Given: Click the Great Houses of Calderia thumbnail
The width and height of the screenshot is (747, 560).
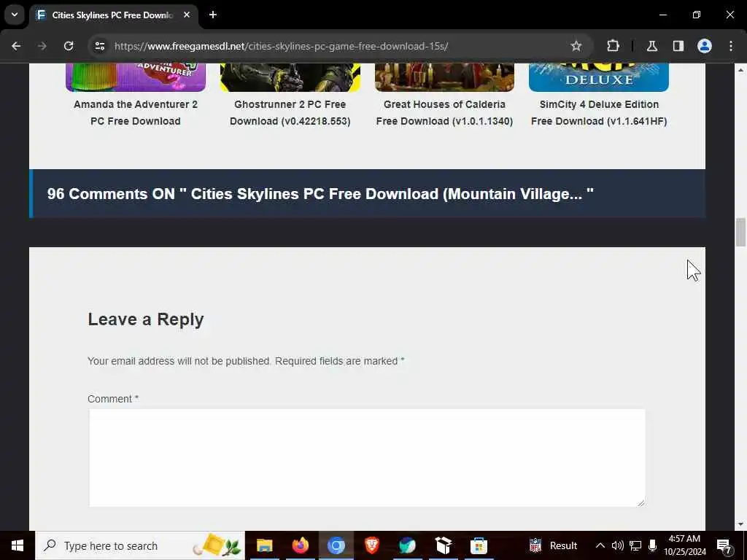Looking at the screenshot, I should click(444, 77).
